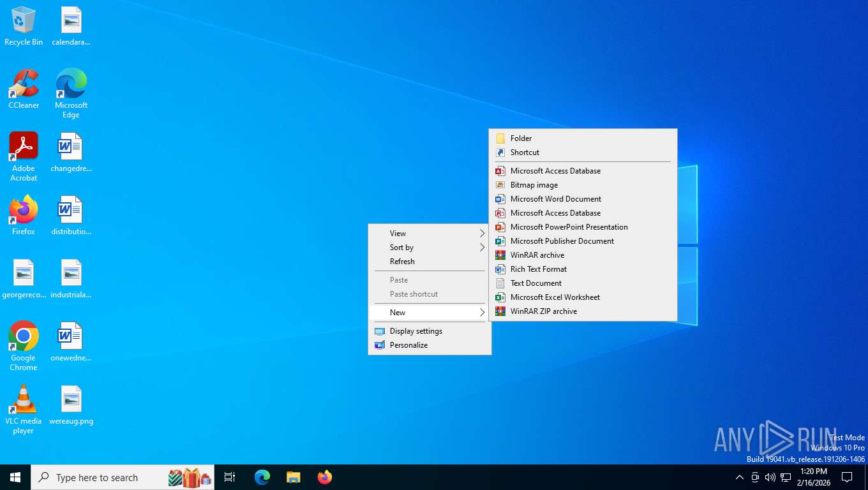The width and height of the screenshot is (868, 490).
Task: Click the Meet Now camera tray icon
Action: 755,477
